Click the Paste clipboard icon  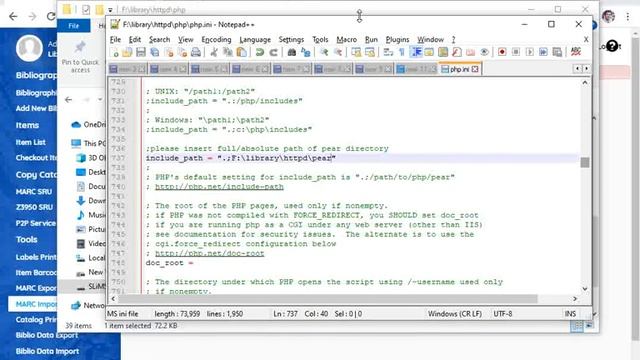tap(242, 52)
